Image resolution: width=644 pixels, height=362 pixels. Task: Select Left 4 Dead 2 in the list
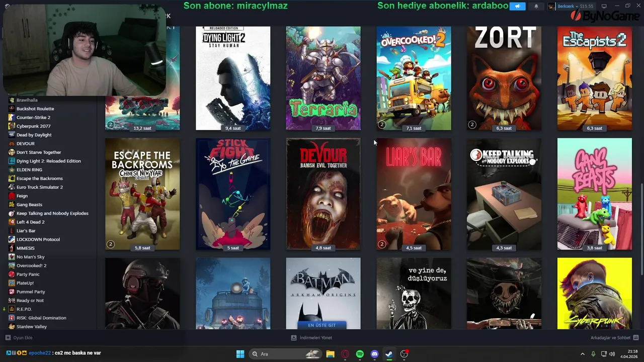pyautogui.click(x=30, y=222)
